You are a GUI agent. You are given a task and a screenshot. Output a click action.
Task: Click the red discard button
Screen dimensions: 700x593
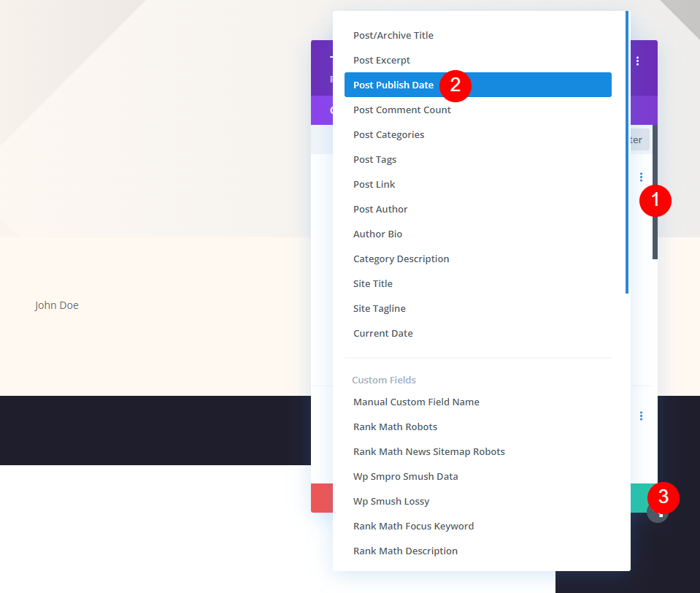(x=322, y=498)
